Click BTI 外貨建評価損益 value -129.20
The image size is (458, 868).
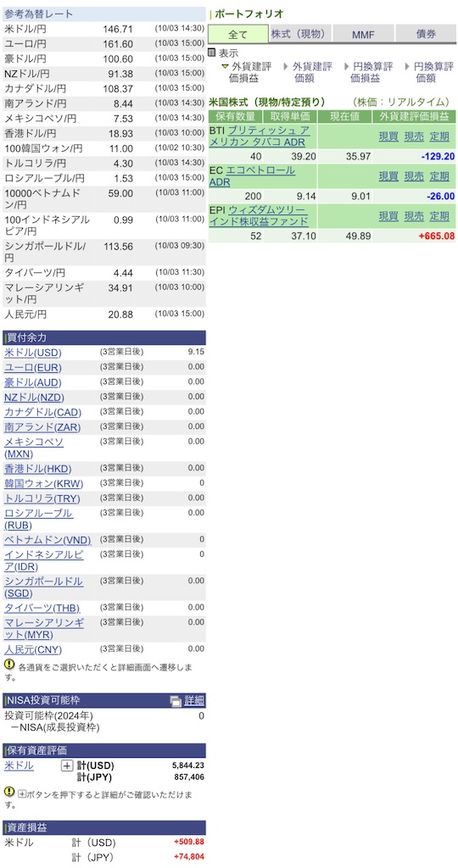(438, 157)
